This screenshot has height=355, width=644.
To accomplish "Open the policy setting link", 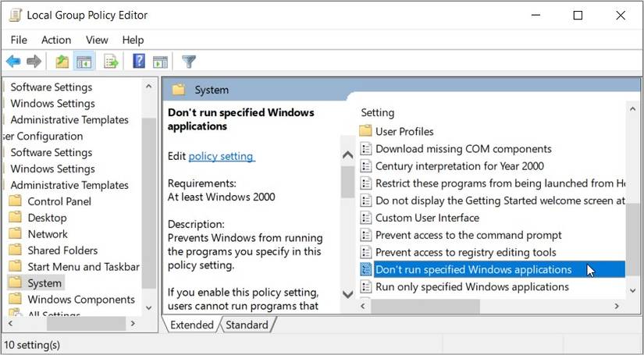I will click(x=221, y=156).
